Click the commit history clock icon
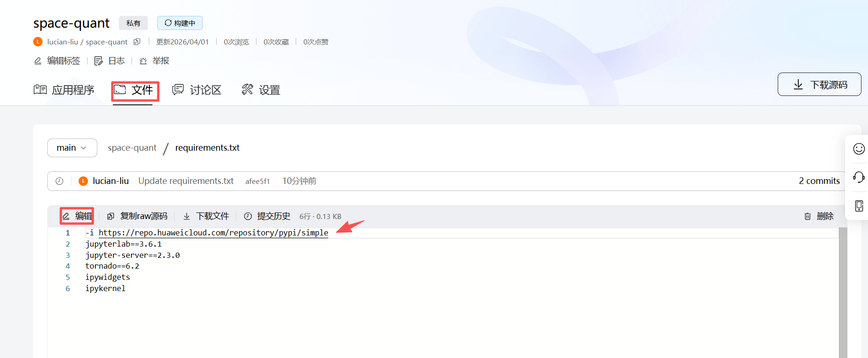This screenshot has height=358, width=868. tap(59, 181)
